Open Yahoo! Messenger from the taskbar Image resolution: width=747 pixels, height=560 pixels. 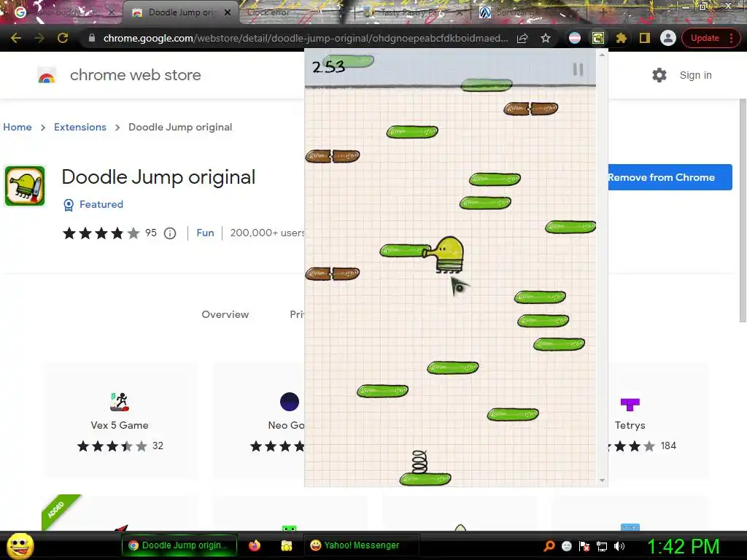coord(361,545)
